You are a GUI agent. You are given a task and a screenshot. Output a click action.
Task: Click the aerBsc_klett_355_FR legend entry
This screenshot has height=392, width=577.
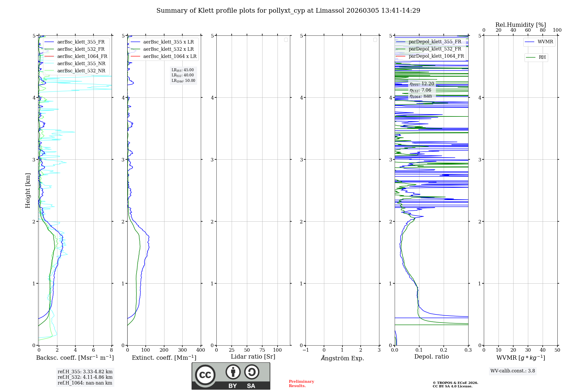pyautogui.click(x=81, y=42)
